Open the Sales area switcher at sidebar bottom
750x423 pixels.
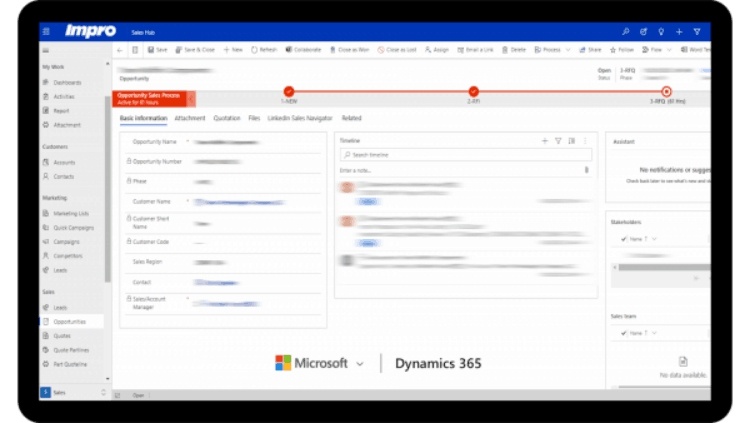pos(73,392)
